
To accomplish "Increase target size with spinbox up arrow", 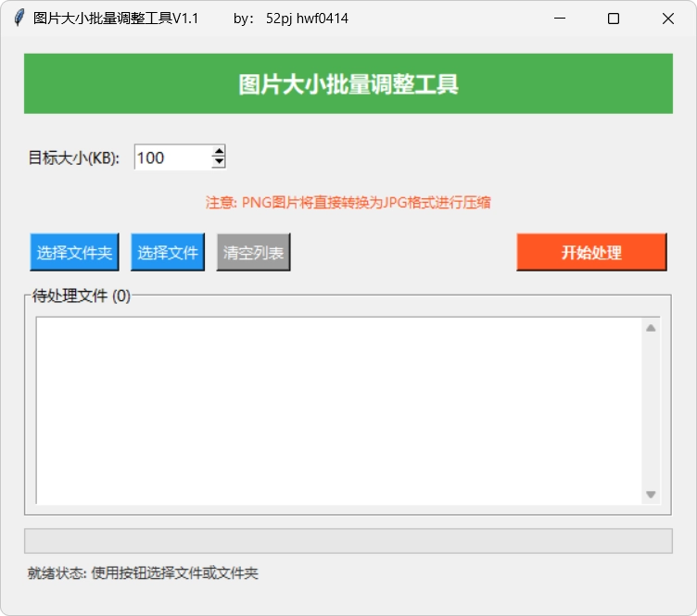I will tap(219, 151).
